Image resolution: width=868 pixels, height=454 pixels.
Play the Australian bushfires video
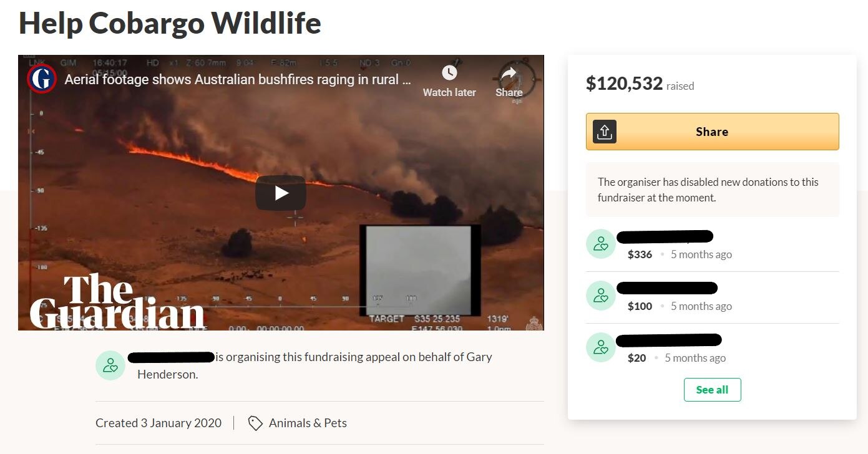(281, 193)
